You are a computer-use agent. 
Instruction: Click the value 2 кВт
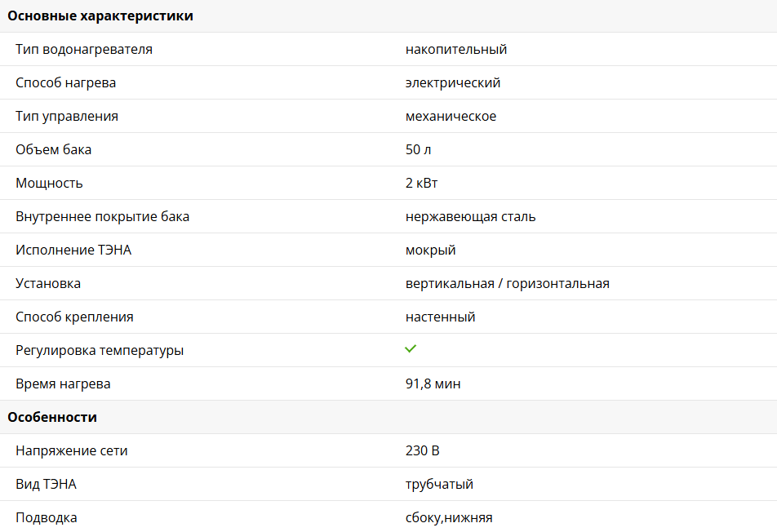(x=421, y=184)
